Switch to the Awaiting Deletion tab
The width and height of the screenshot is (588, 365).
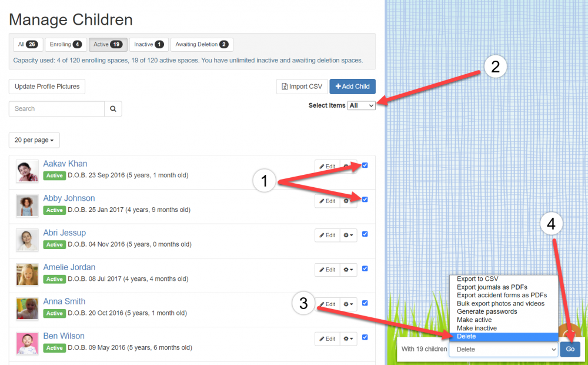(x=202, y=44)
